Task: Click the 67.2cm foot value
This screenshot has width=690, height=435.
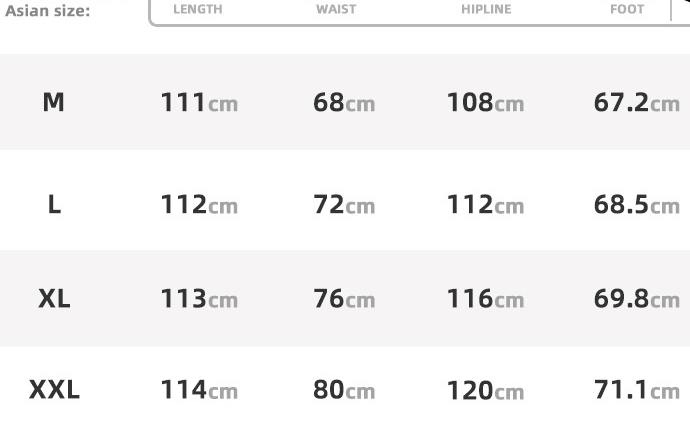Action: (x=636, y=102)
